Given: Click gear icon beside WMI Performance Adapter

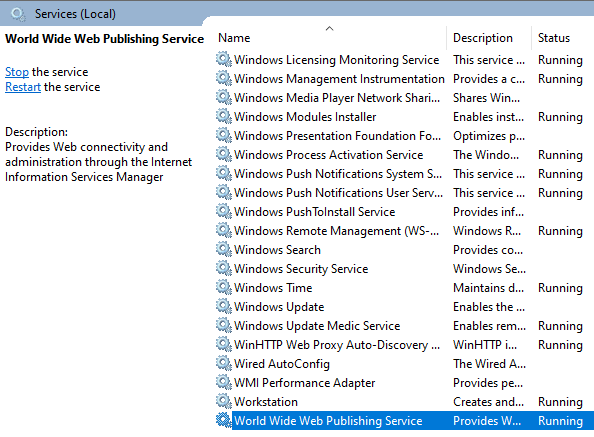Looking at the screenshot, I should point(224,383).
